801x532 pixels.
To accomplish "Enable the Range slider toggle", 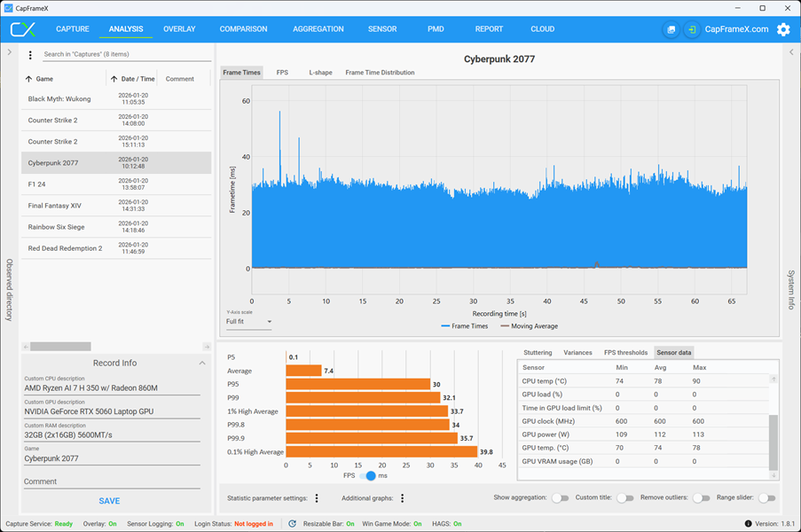I will point(766,497).
